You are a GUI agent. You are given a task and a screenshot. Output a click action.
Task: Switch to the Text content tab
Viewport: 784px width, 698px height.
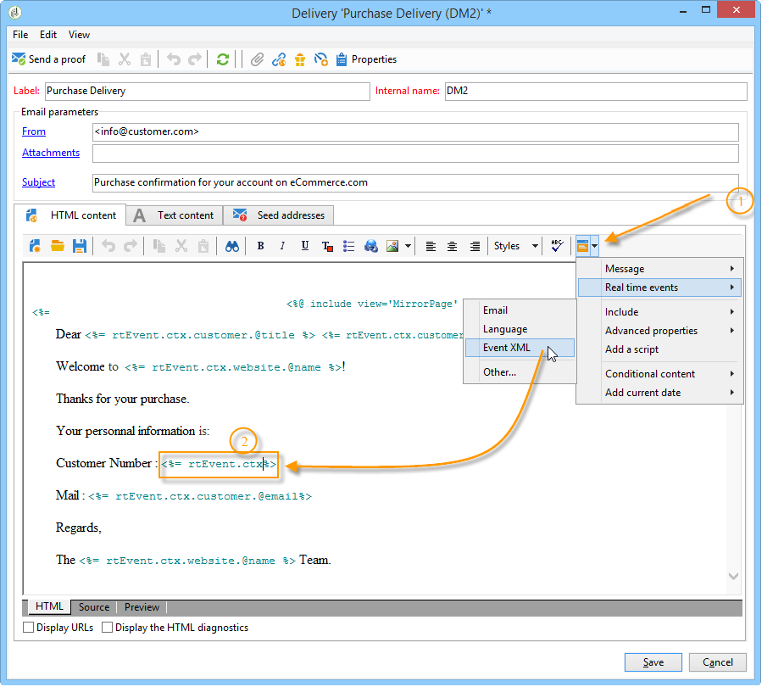coord(174,215)
